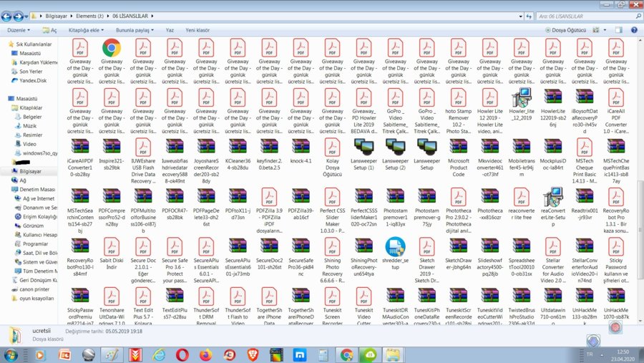The image size is (644, 363).
Task: Open Brave browser from the taskbar
Action: pyautogui.click(x=253, y=354)
